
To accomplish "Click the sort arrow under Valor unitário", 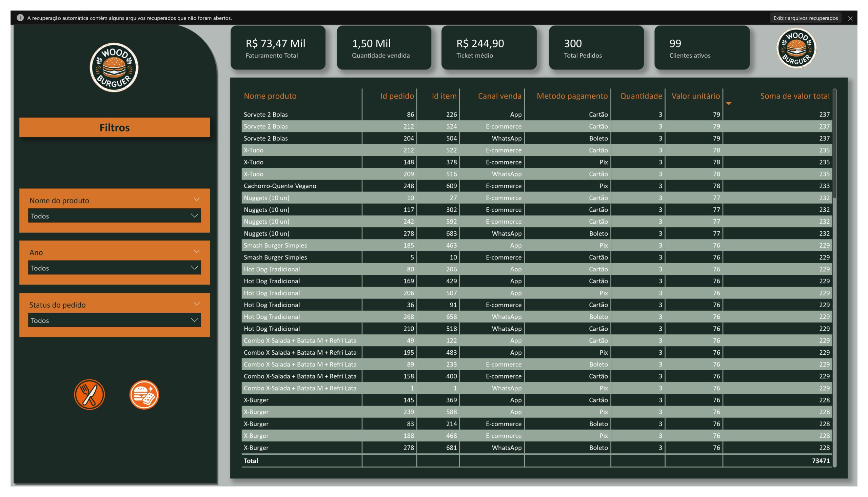I will click(728, 103).
